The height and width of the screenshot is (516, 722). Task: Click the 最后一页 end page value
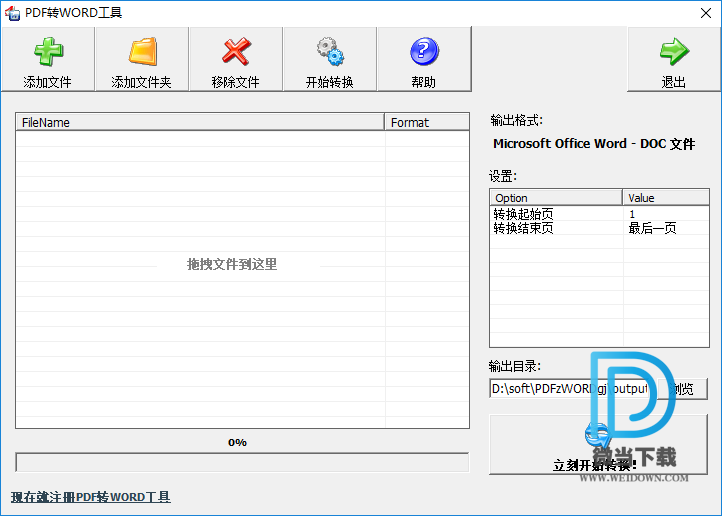pos(652,228)
